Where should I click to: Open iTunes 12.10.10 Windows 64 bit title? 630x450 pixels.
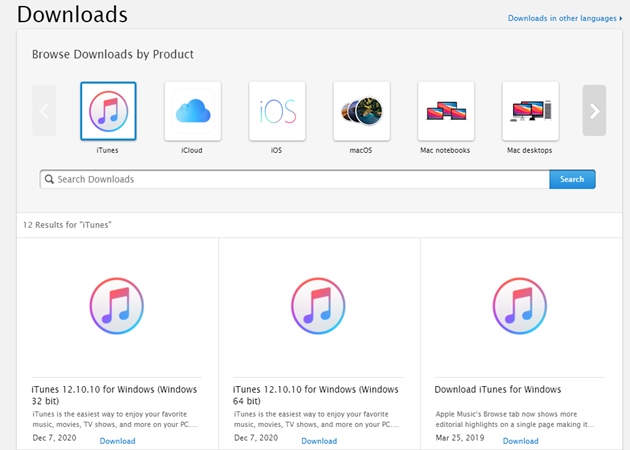(x=316, y=395)
